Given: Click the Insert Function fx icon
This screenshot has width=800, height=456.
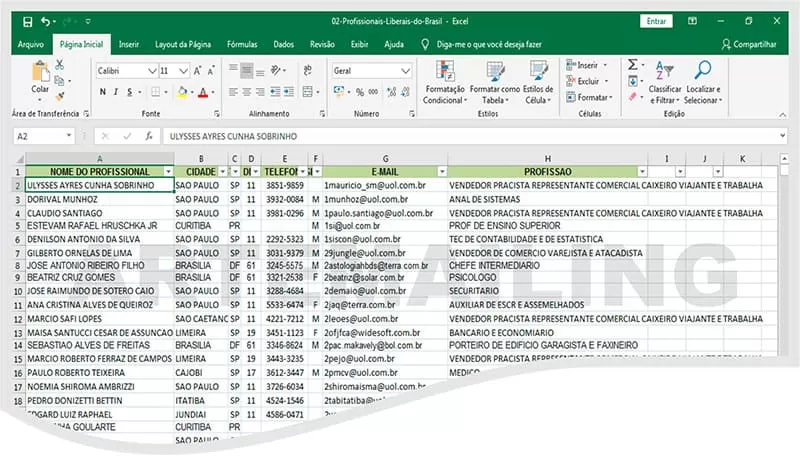Looking at the screenshot, I should click(149, 136).
